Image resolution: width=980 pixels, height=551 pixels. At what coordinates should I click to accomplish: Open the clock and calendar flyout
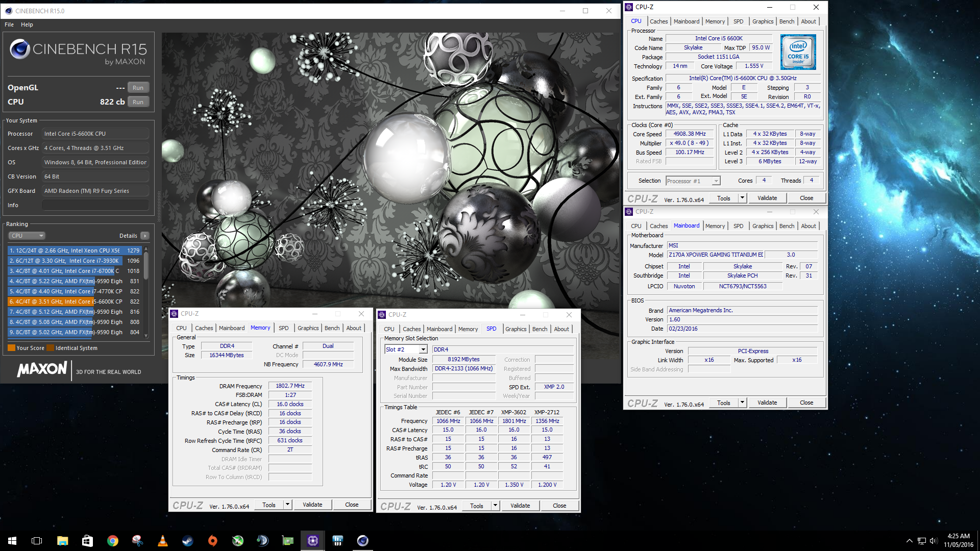958,541
